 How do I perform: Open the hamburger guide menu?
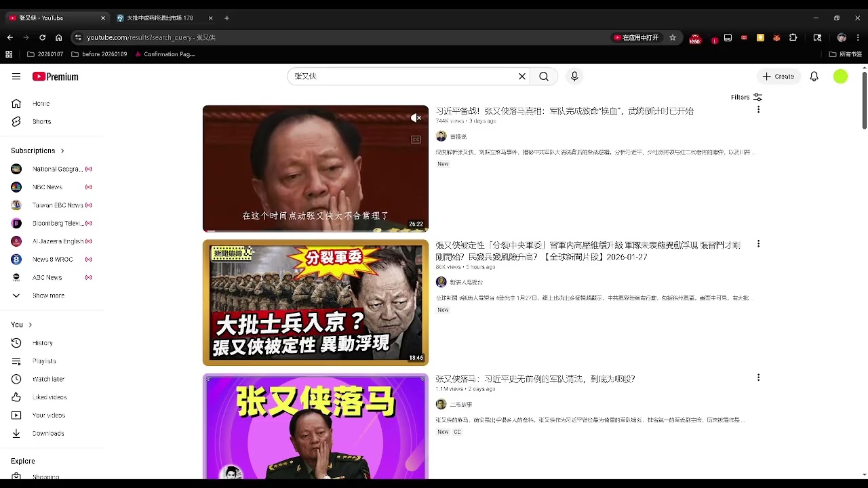pyautogui.click(x=16, y=77)
